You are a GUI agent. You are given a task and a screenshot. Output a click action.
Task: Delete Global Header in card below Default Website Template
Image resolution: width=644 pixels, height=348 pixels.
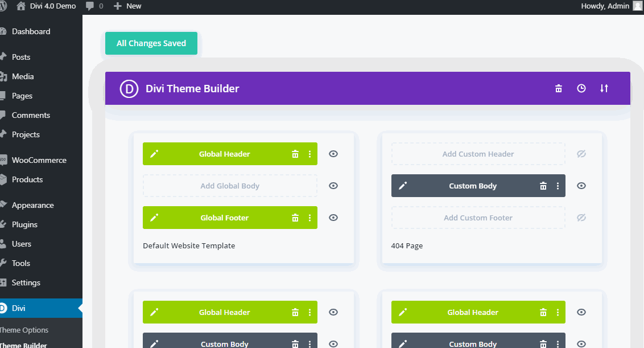(x=295, y=312)
